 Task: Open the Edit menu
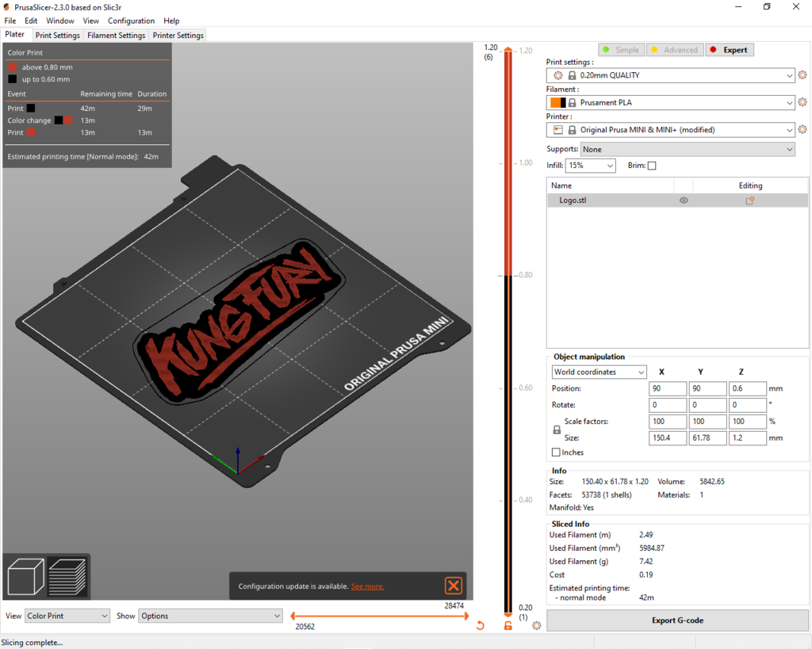click(x=31, y=21)
